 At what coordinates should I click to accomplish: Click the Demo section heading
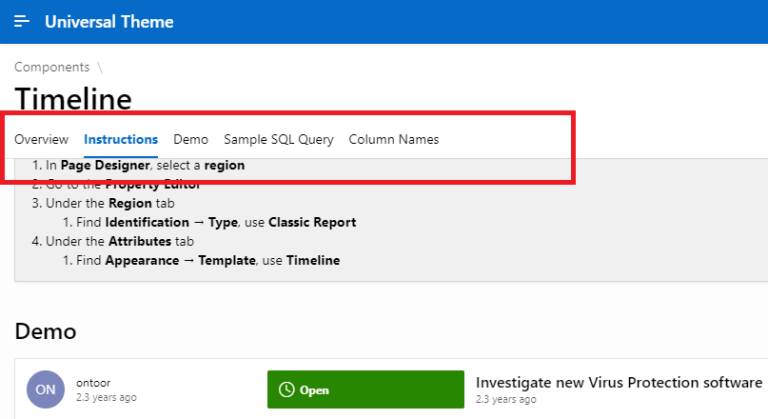point(46,331)
